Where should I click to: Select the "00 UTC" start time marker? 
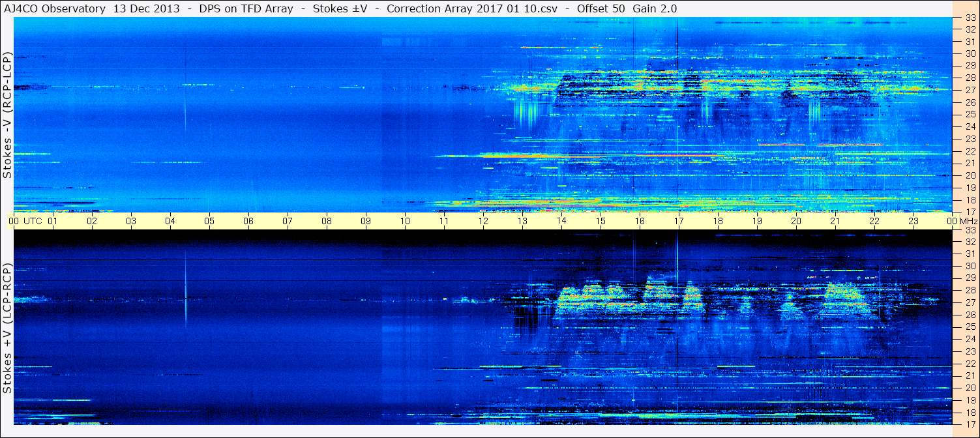(26, 221)
